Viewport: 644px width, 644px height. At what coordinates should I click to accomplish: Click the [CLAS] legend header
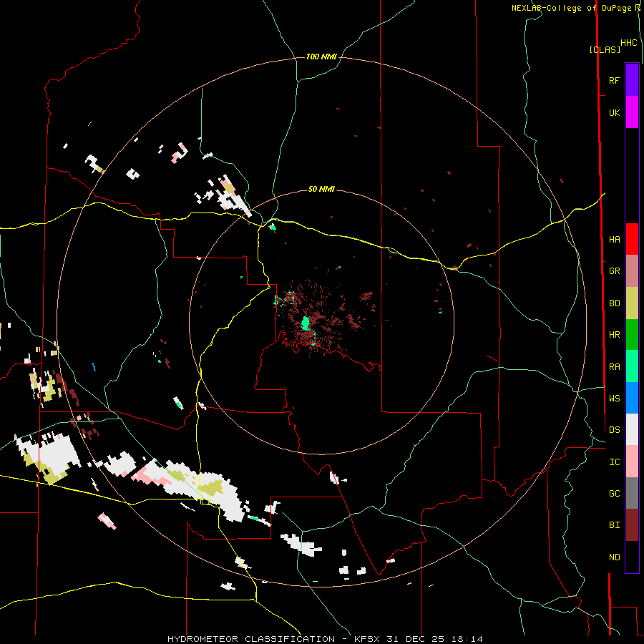(x=604, y=49)
